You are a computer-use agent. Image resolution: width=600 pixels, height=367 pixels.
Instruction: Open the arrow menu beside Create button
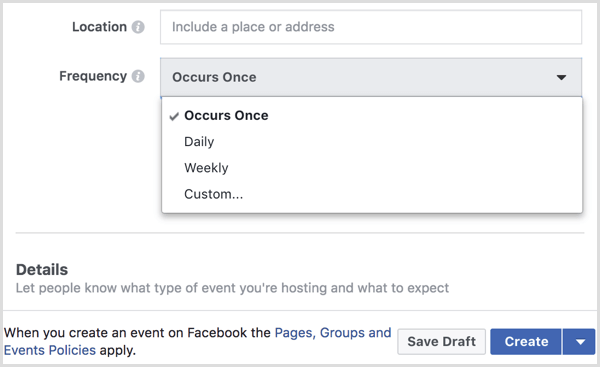tap(580, 341)
